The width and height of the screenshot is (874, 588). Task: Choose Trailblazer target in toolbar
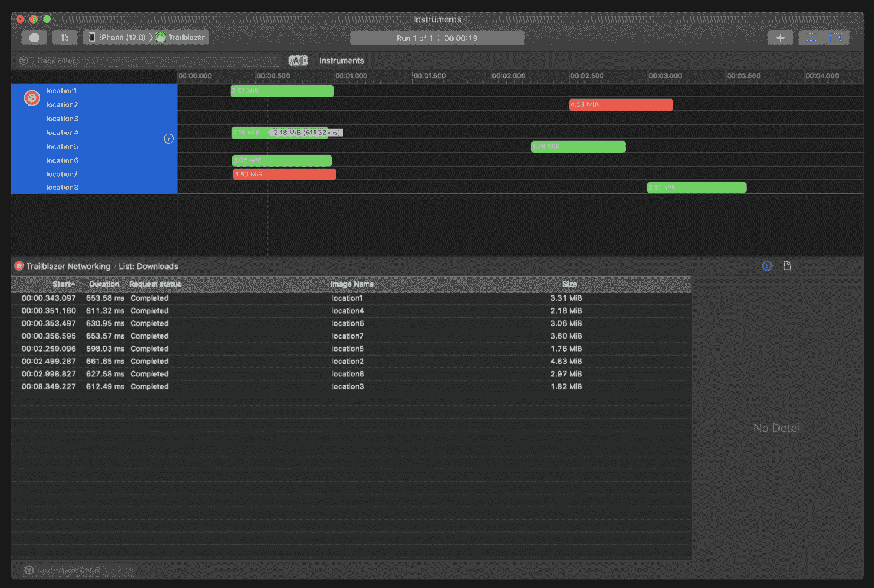tap(181, 38)
